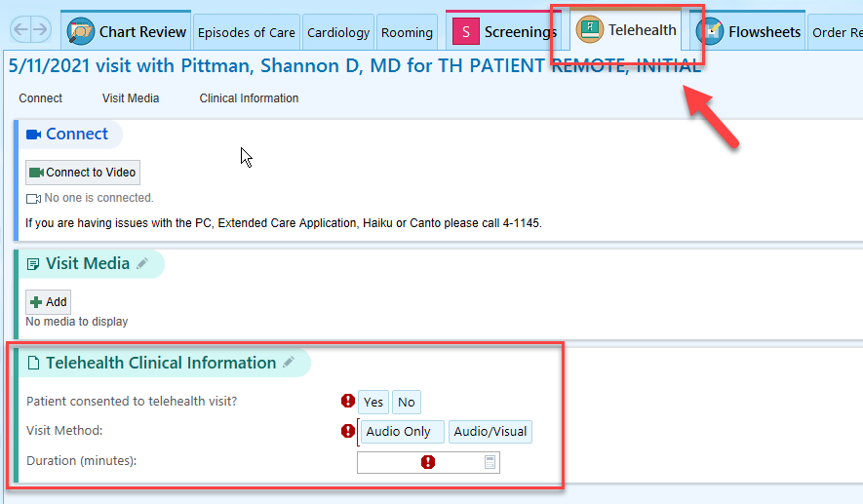
Task: Click Add button under Visit Media
Action: click(x=49, y=302)
